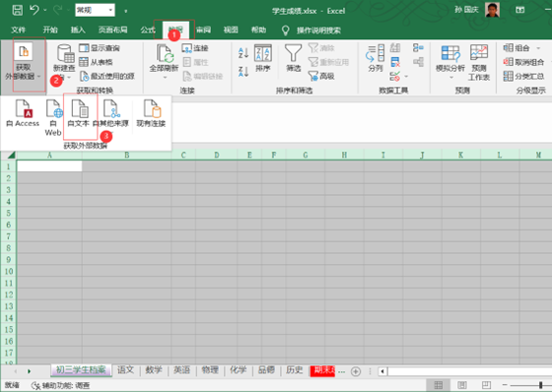Viewport: 552px width, 392px height.
Task: Select row 5 header
Action: pos(9,214)
